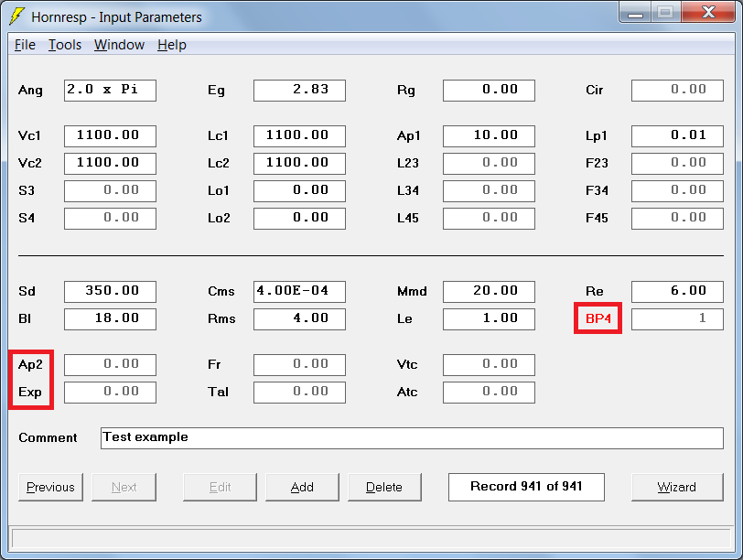
Task: Click the Record 941 of 941 box
Action: point(526,487)
